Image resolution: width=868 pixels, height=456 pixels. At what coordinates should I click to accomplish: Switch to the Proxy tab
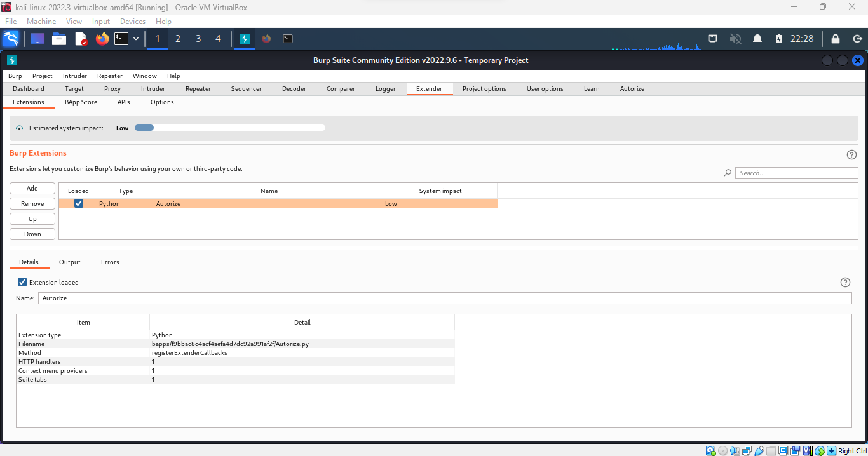click(112, 89)
